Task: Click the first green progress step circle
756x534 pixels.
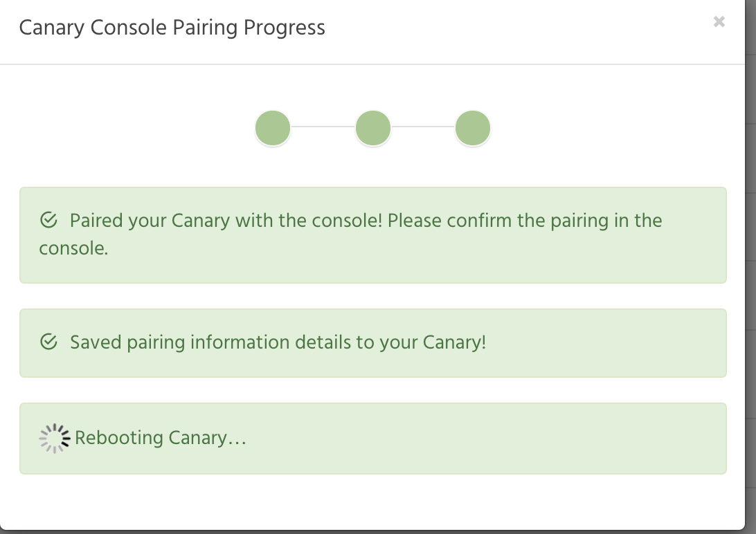Action: pos(273,127)
